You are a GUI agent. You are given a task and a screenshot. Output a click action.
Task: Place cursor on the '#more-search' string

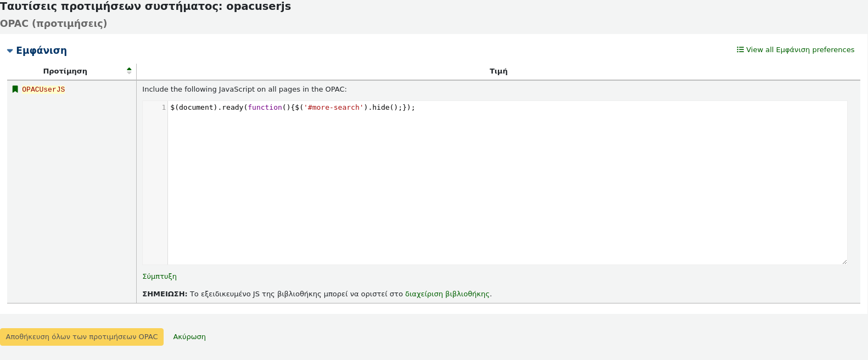(333, 108)
